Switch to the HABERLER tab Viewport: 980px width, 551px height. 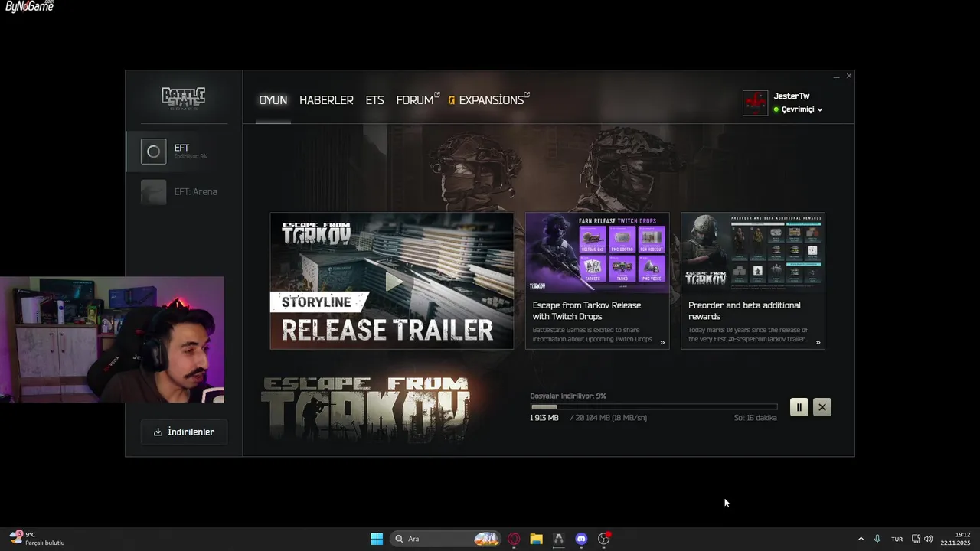coord(326,100)
